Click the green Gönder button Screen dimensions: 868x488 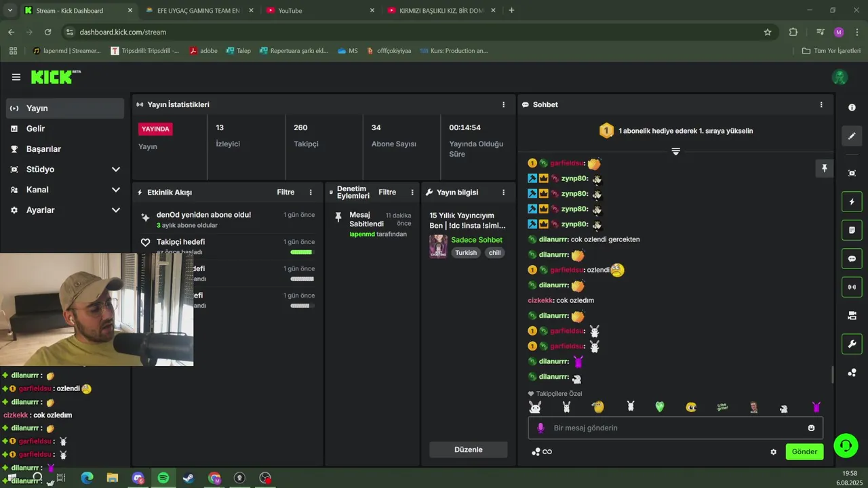tap(804, 452)
